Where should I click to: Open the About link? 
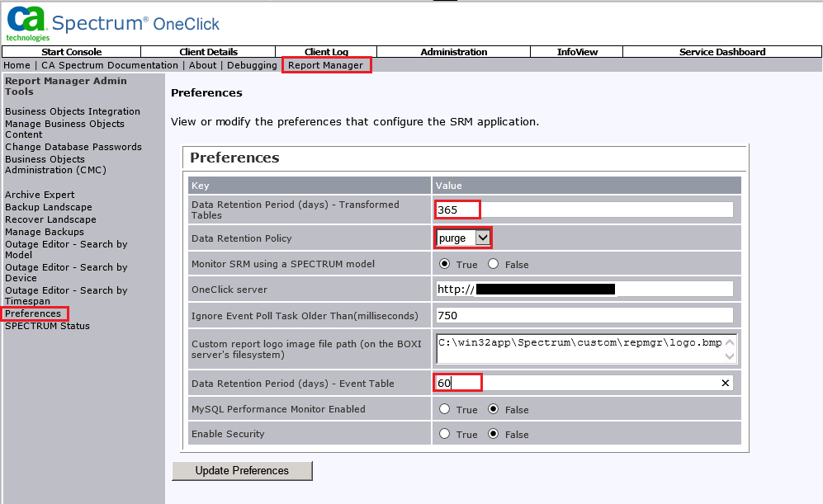[202, 65]
